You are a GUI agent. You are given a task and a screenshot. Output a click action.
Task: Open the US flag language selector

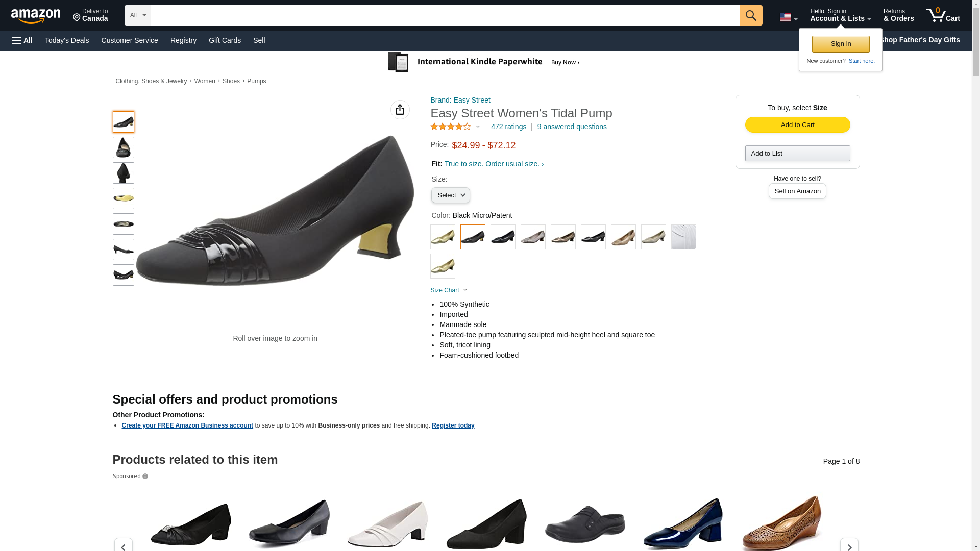pos(788,17)
